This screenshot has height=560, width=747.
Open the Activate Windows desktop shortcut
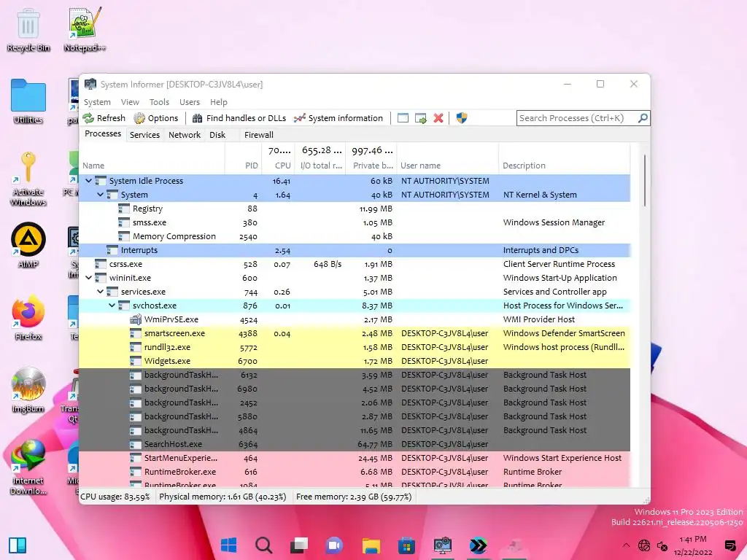tap(28, 179)
